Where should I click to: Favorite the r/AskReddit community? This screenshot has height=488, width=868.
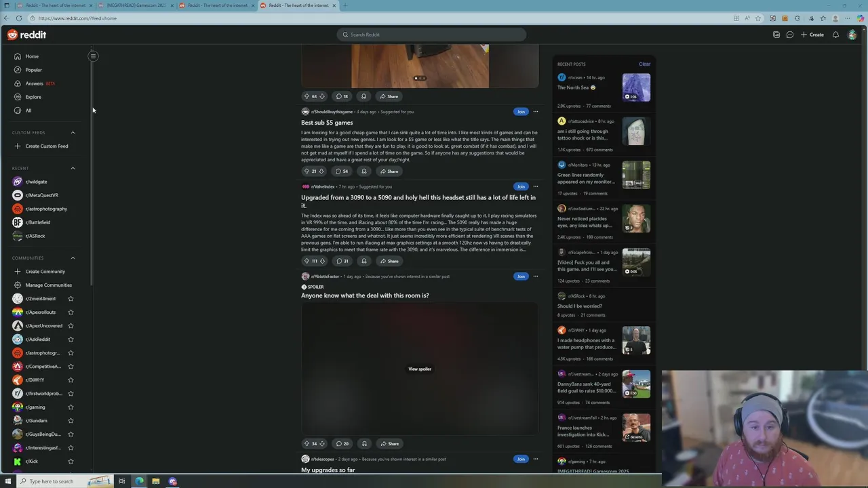(x=71, y=339)
